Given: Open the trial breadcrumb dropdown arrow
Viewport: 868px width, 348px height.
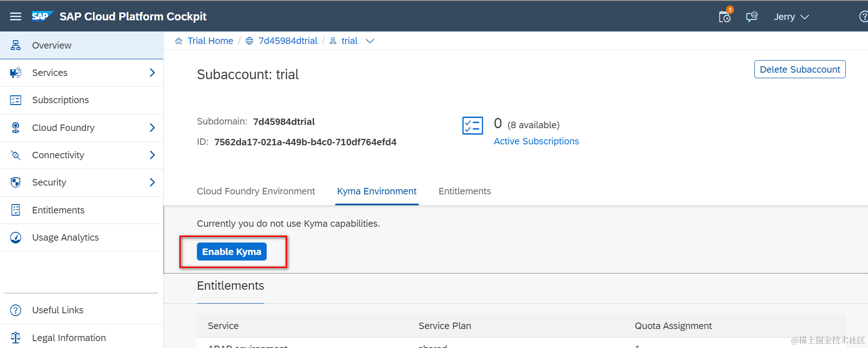Looking at the screenshot, I should pos(370,41).
